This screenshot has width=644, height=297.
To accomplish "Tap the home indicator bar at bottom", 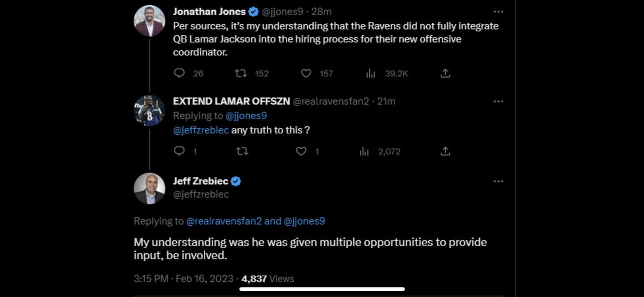I will click(x=322, y=289).
